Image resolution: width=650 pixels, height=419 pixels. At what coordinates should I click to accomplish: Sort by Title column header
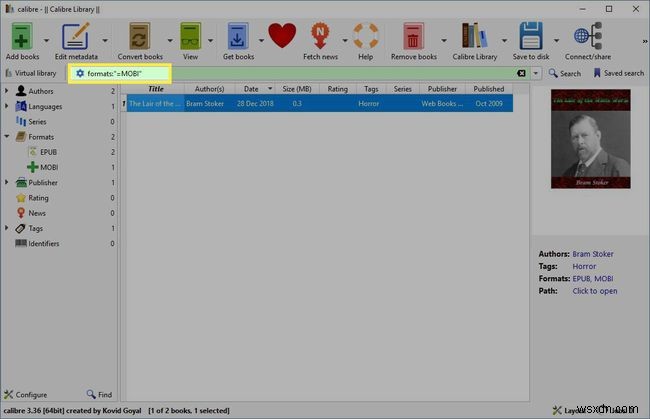tap(155, 89)
